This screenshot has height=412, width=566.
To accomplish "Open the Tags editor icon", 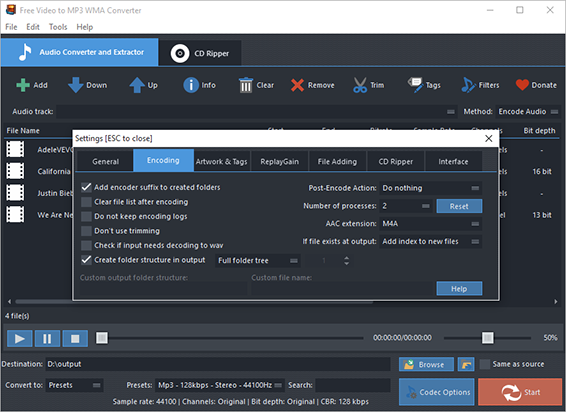I will point(415,85).
